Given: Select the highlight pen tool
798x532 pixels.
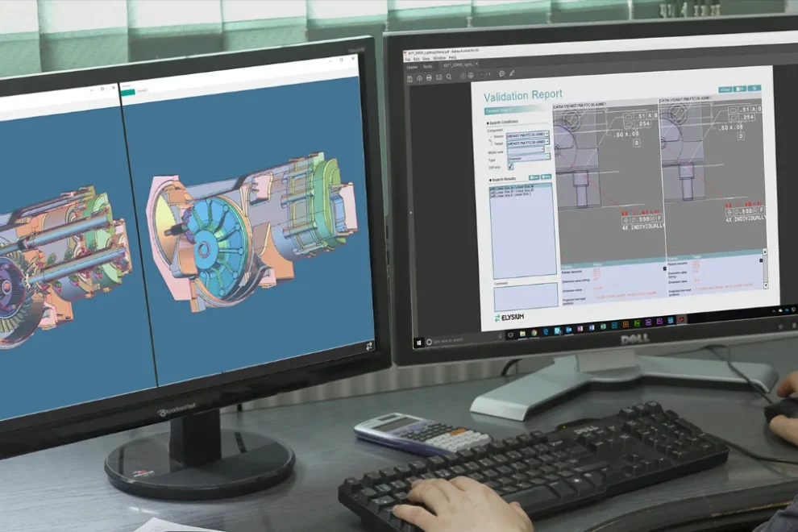Looking at the screenshot, I should click(511, 74).
